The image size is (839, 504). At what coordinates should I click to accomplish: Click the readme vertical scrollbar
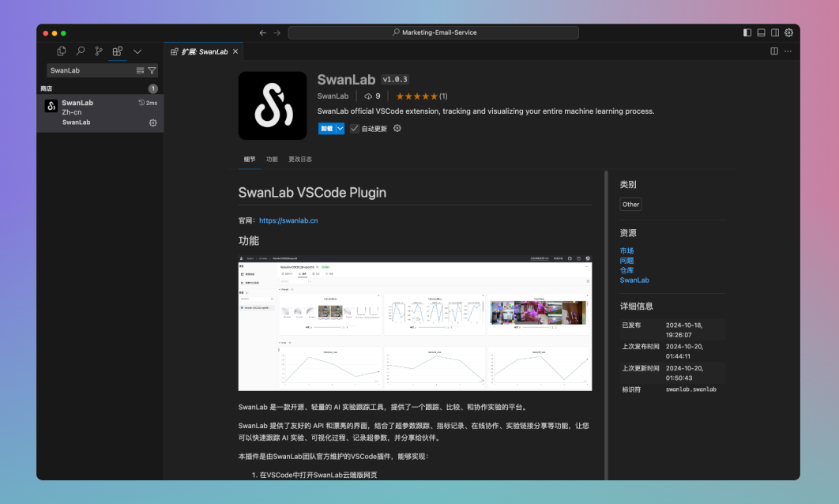point(606,325)
